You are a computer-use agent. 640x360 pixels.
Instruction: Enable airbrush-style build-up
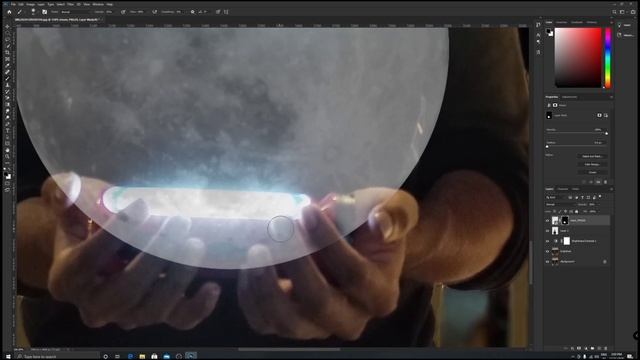155,12
